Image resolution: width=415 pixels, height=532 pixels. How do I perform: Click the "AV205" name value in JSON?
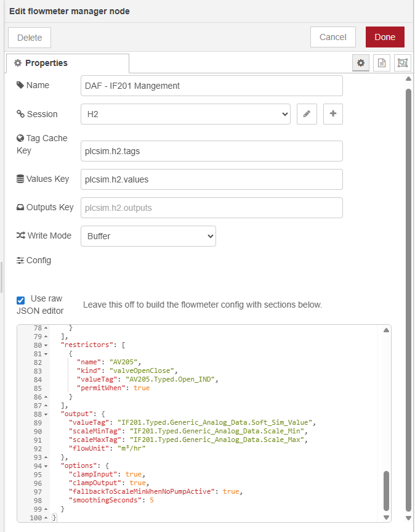click(x=123, y=362)
